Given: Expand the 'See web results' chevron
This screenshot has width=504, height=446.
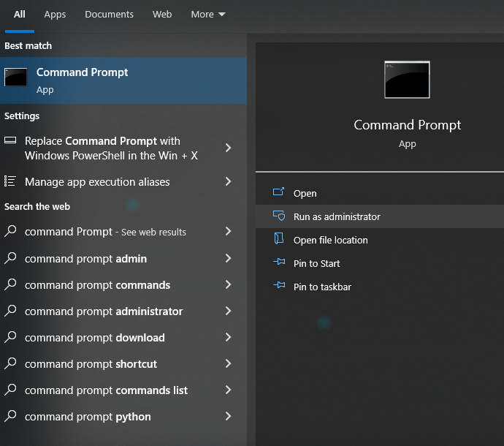Looking at the screenshot, I should (228, 231).
